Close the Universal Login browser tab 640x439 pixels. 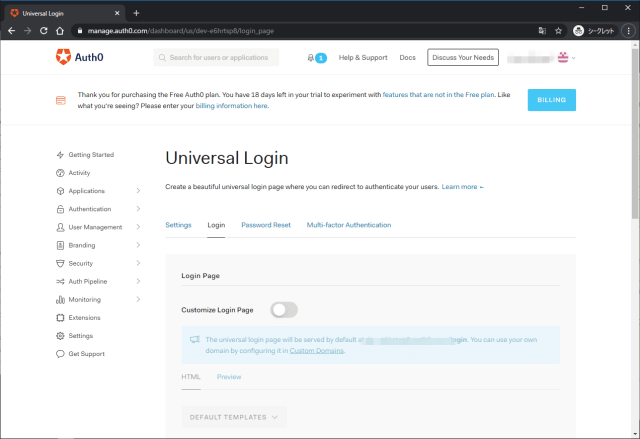click(117, 13)
